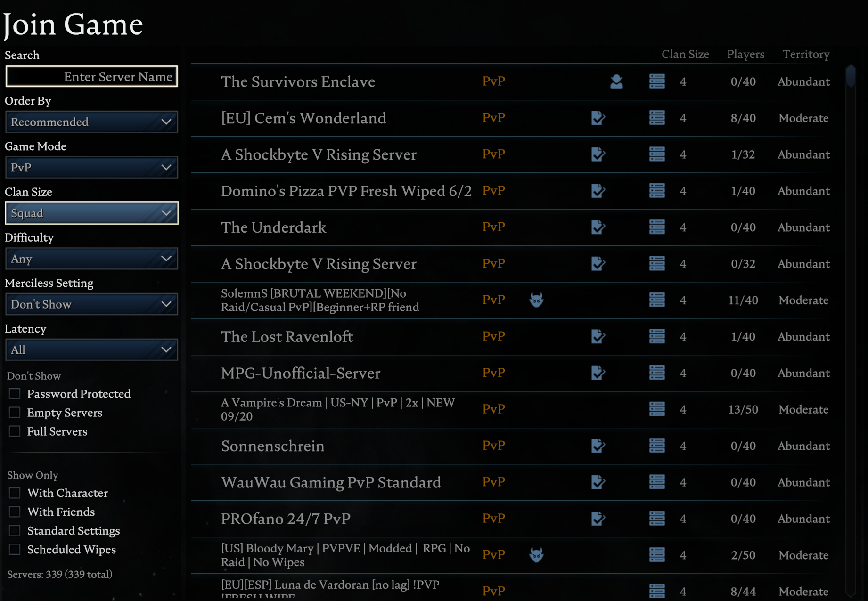The width and height of the screenshot is (868, 601).
Task: Check the With Friends filter
Action: point(15,512)
